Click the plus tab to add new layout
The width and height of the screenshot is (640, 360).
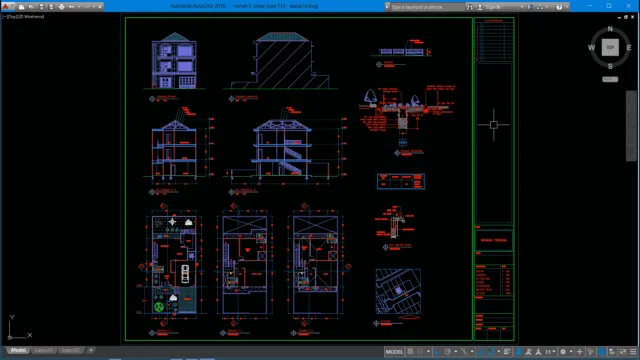coord(91,350)
